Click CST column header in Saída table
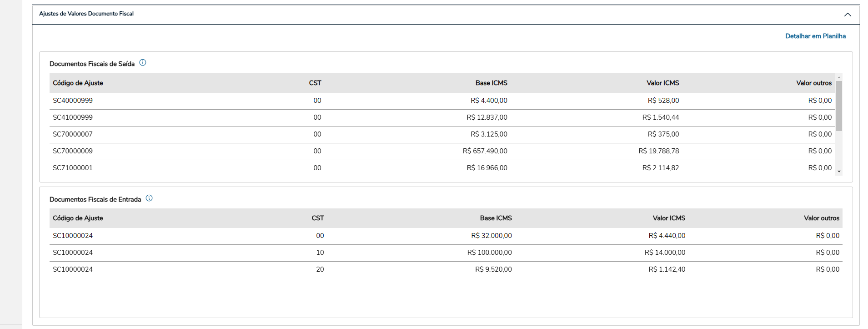 tap(315, 83)
